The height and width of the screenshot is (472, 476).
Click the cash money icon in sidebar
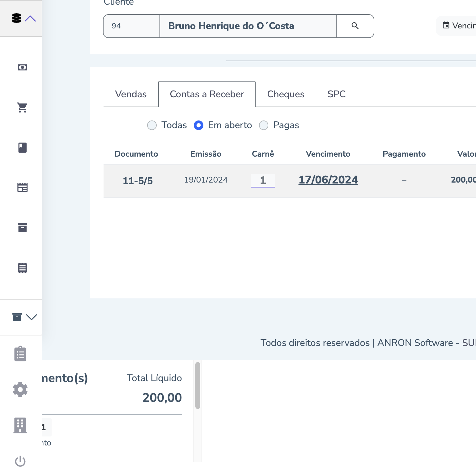22,67
